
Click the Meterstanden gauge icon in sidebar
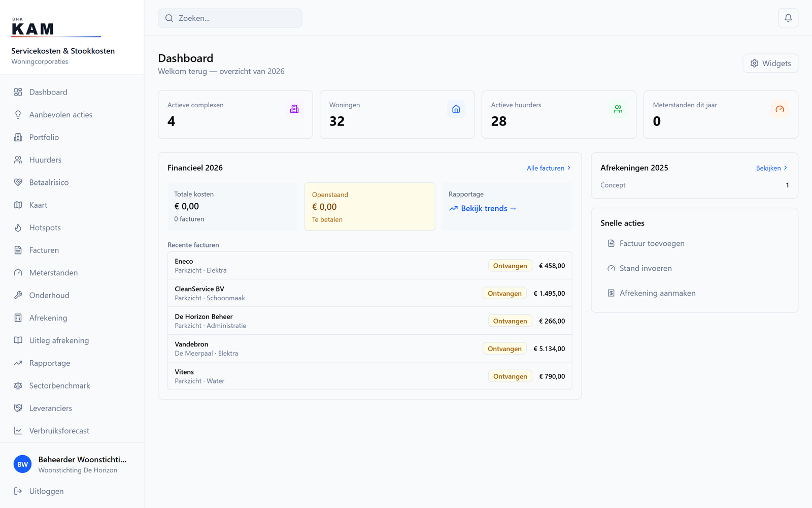pyautogui.click(x=18, y=273)
